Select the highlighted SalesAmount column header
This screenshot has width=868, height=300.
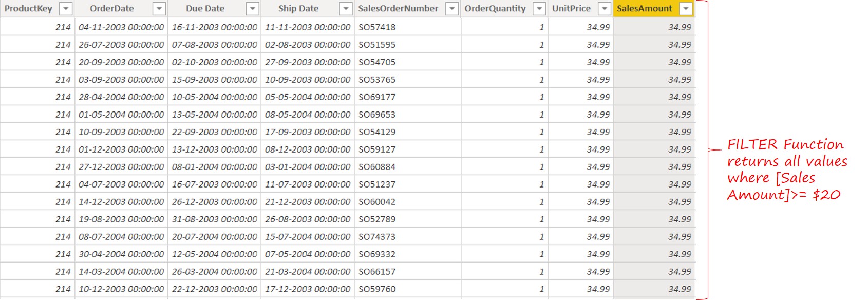tap(654, 9)
